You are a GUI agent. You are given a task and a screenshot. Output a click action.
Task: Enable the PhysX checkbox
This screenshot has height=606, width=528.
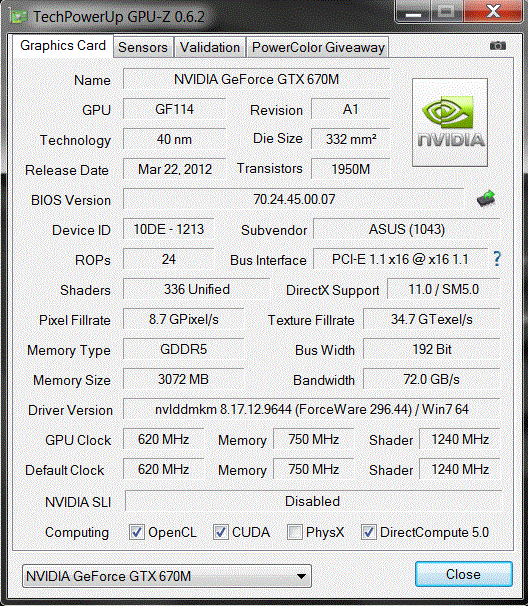click(295, 532)
